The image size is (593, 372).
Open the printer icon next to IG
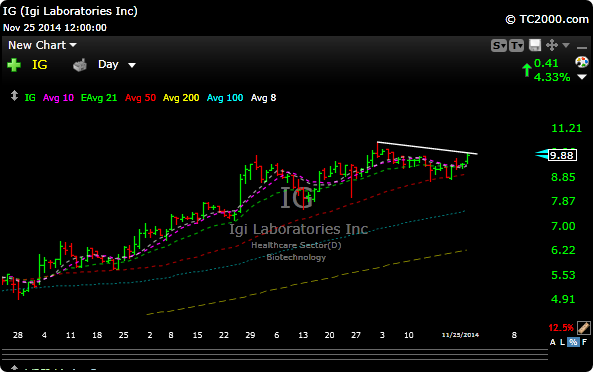(80, 65)
